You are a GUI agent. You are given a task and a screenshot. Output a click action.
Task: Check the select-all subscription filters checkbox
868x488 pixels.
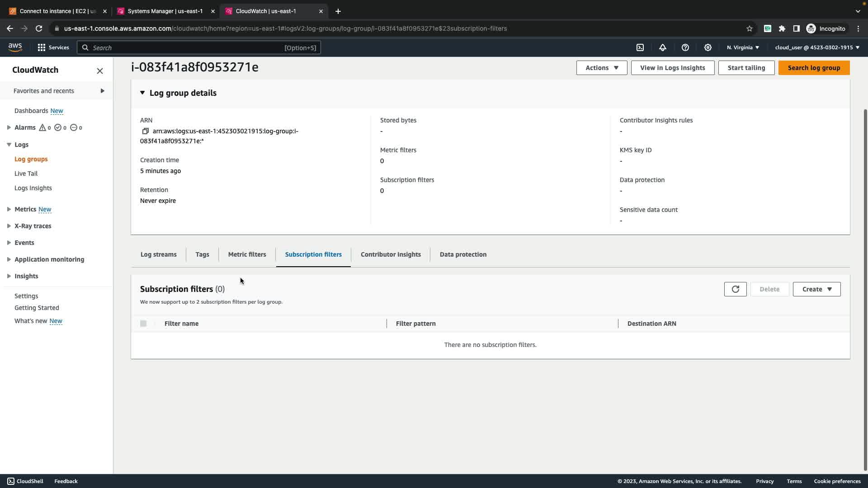143,324
